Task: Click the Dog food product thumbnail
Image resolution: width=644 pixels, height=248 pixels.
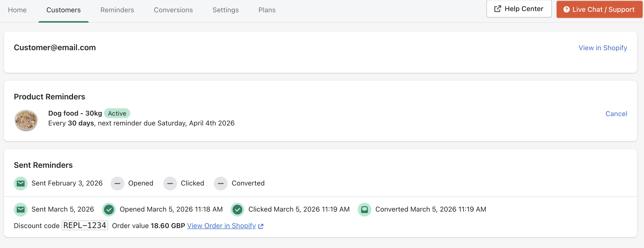Action: (x=26, y=120)
